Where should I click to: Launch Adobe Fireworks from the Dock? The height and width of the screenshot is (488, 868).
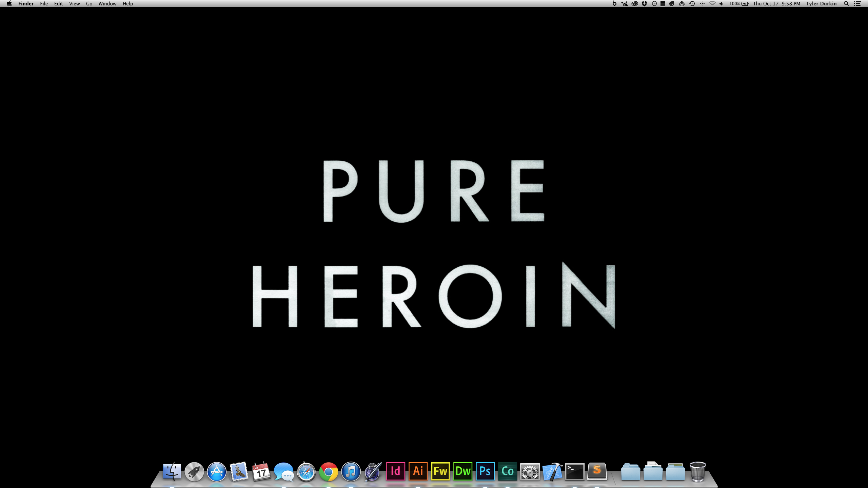(440, 471)
